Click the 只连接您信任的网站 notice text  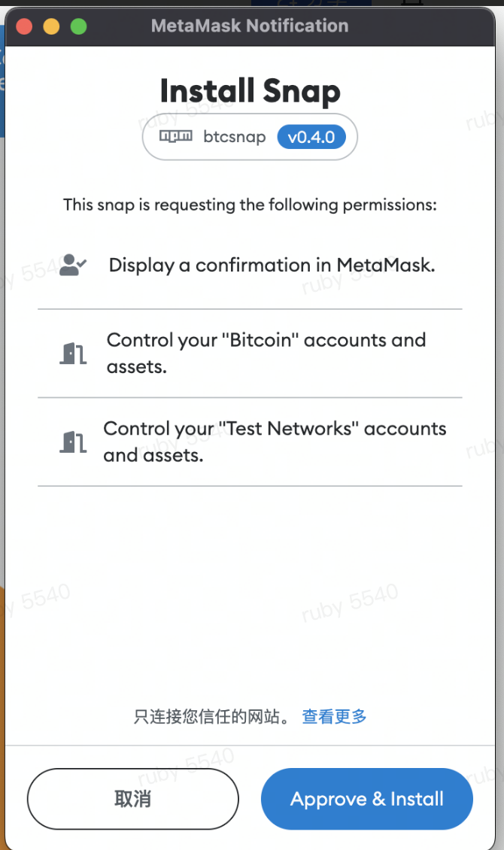(x=212, y=717)
